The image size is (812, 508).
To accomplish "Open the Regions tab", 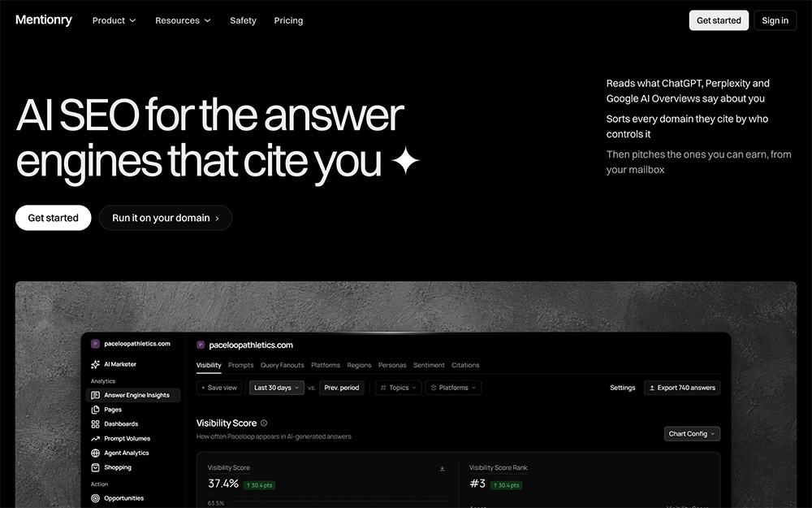I will (x=359, y=365).
